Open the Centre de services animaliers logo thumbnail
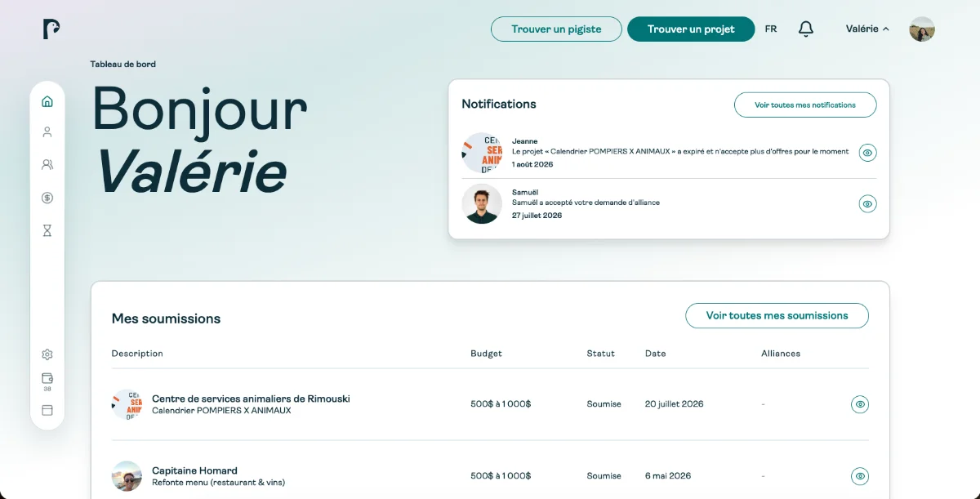The height and width of the screenshot is (499, 980). 127,404
